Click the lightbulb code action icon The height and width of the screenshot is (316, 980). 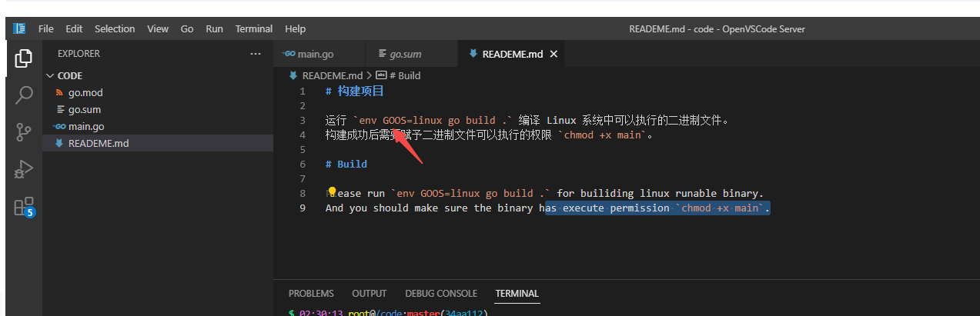coord(332,192)
